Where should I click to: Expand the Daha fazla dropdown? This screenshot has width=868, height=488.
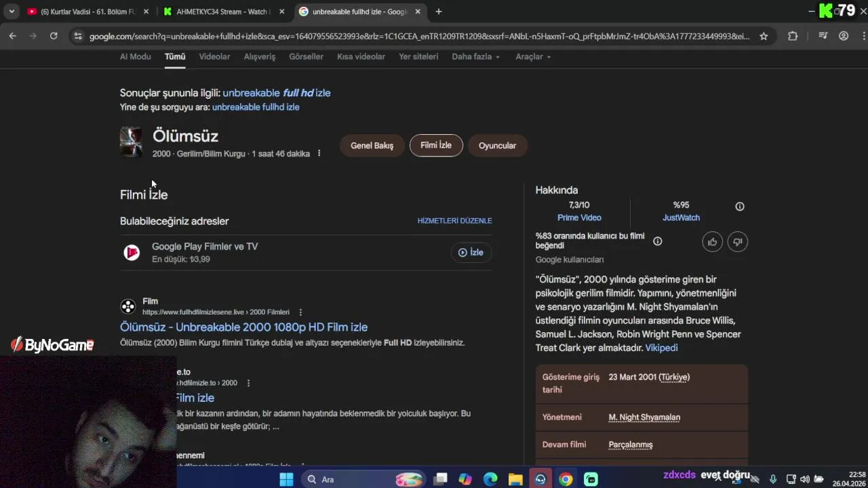(476, 56)
